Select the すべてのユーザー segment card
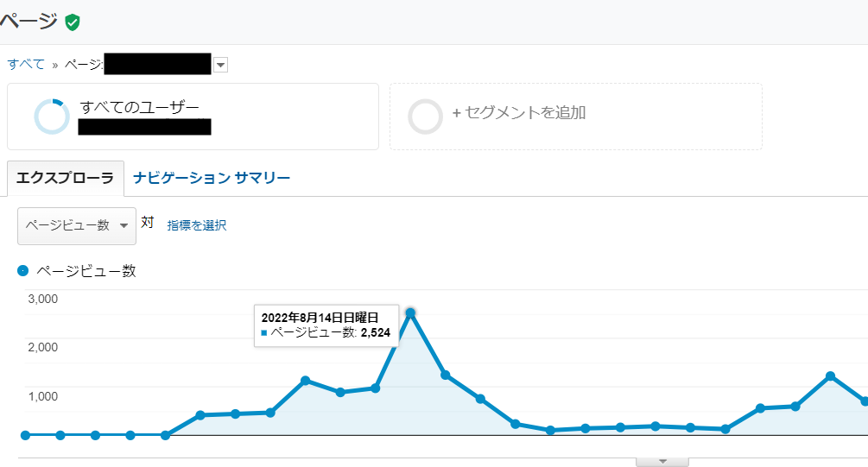The height and width of the screenshot is (467, 868). [193, 117]
